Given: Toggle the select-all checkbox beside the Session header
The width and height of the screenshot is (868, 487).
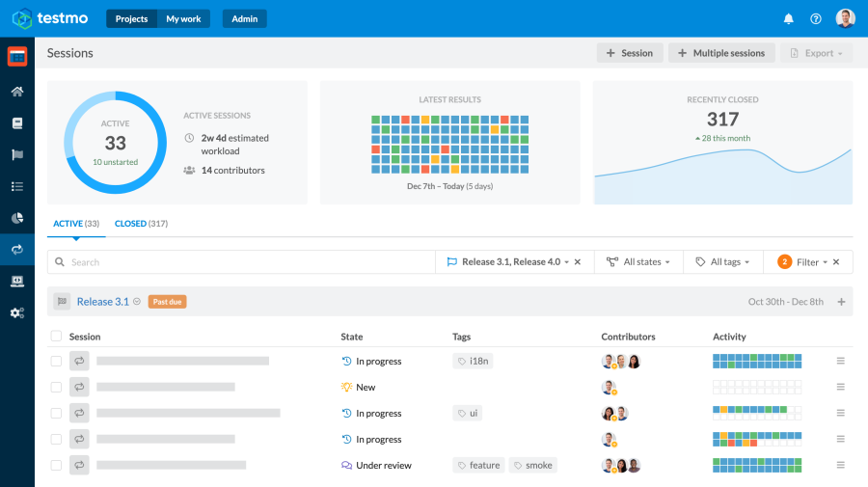Looking at the screenshot, I should tap(56, 336).
